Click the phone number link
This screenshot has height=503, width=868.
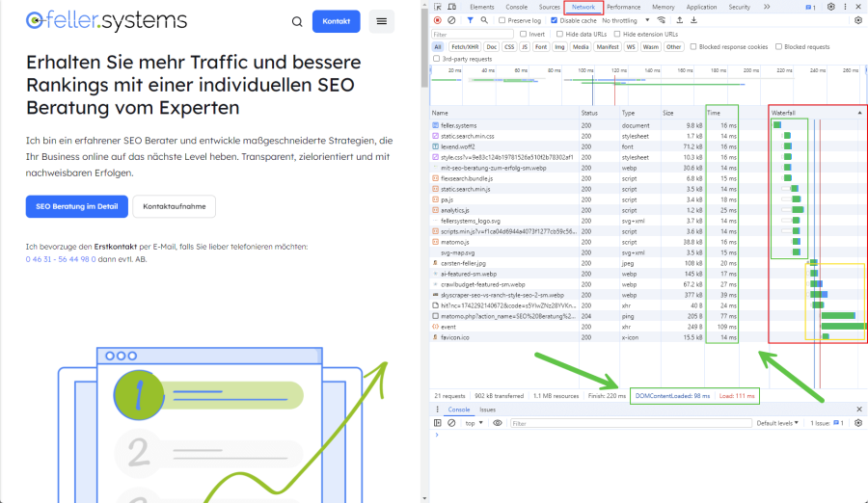tap(61, 259)
